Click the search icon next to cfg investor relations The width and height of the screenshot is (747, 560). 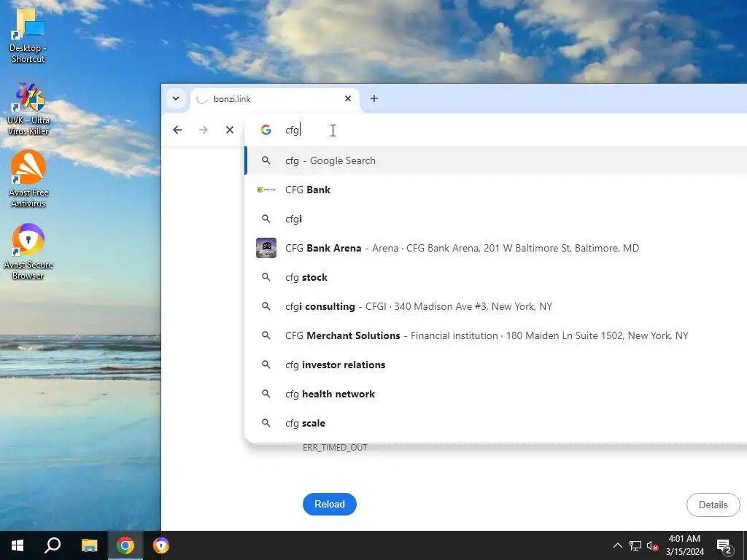click(x=266, y=365)
